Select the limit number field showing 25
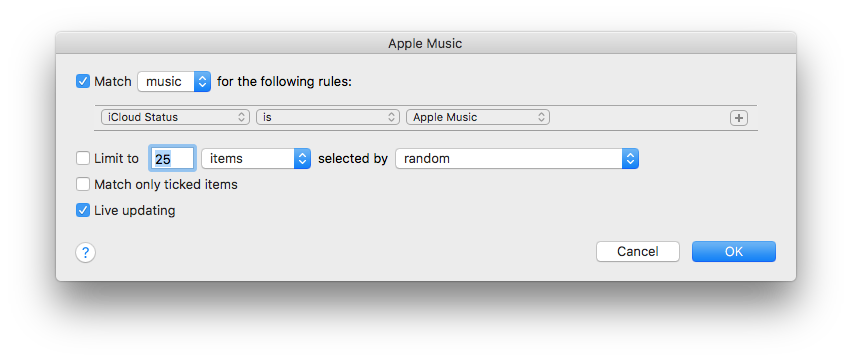Screen dimensions: 852x361 point(172,159)
